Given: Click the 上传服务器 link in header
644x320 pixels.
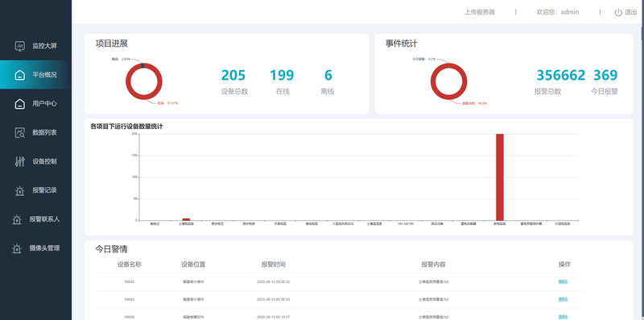Looking at the screenshot, I should (480, 12).
